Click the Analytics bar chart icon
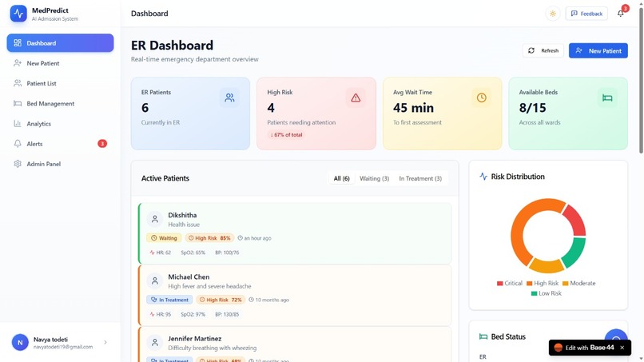Image resolution: width=644 pixels, height=362 pixels. point(18,123)
